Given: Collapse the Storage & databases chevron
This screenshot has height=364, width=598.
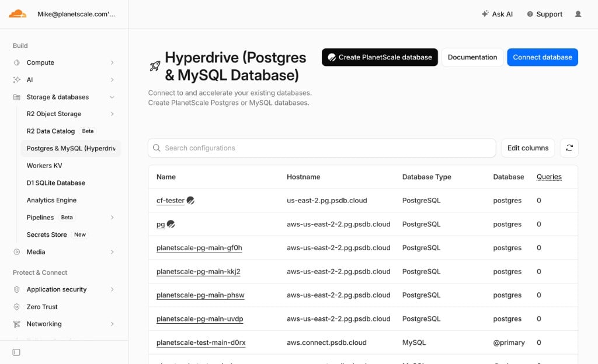Looking at the screenshot, I should click(x=112, y=97).
